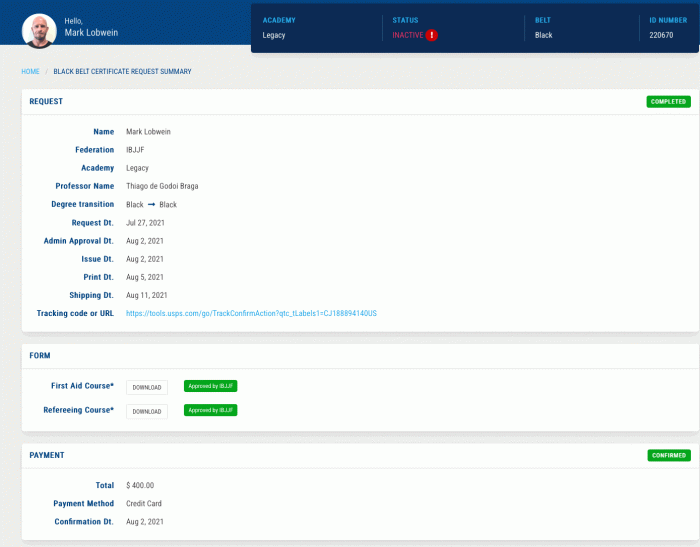Click the 'Credit Card' payment method value

click(x=144, y=504)
